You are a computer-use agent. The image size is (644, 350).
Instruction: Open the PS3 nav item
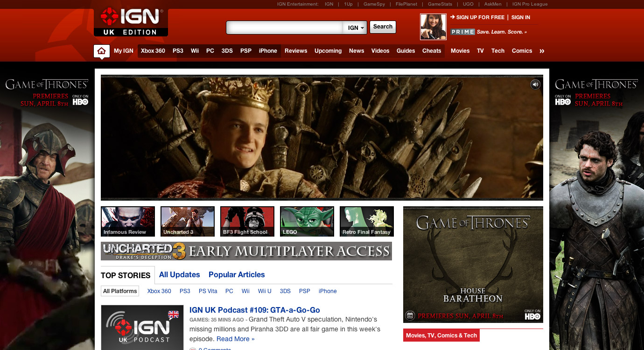pyautogui.click(x=178, y=51)
